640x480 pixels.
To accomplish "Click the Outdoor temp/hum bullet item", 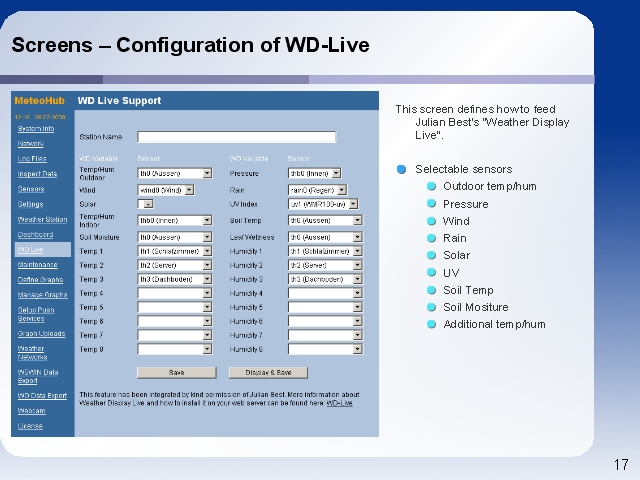I will click(490, 187).
